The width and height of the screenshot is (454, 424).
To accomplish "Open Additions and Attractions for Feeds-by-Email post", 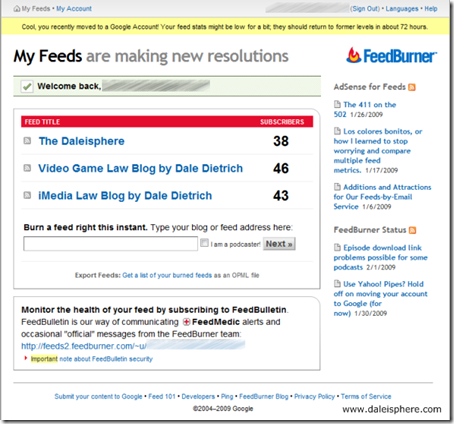I will [382, 197].
